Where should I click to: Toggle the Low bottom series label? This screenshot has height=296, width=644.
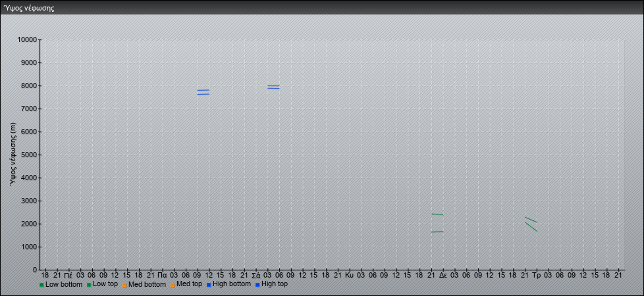(64, 284)
